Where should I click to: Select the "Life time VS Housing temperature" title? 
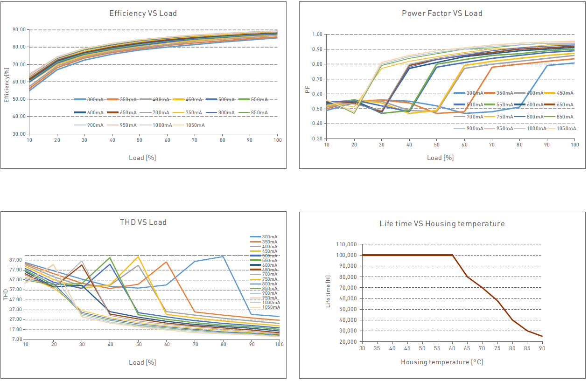click(x=442, y=224)
